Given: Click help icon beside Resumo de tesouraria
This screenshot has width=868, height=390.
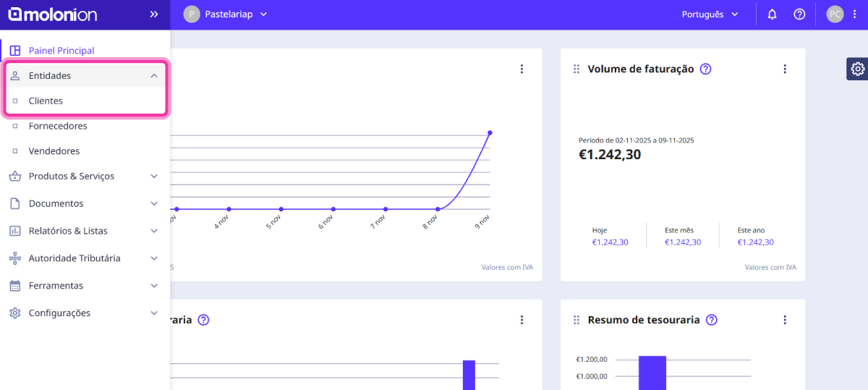Looking at the screenshot, I should 712,320.
